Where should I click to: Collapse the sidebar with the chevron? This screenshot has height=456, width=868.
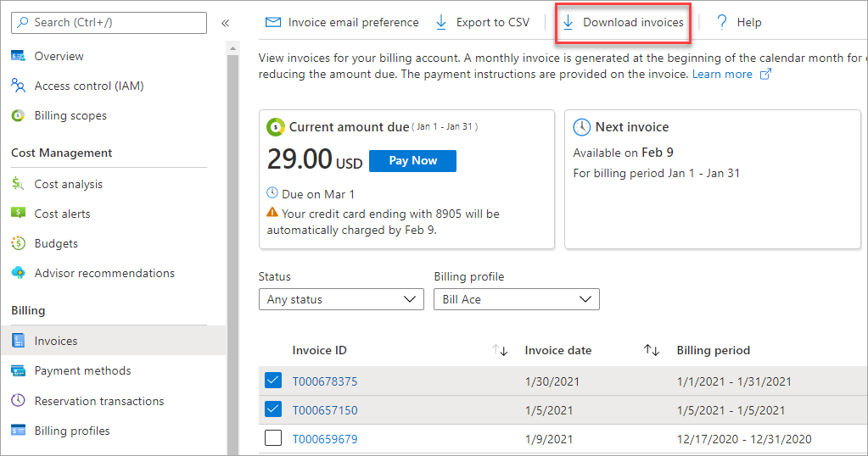(x=225, y=23)
